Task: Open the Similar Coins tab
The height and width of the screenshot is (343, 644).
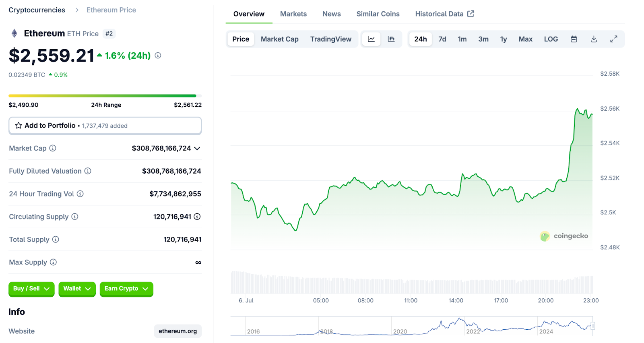Action: (x=378, y=14)
